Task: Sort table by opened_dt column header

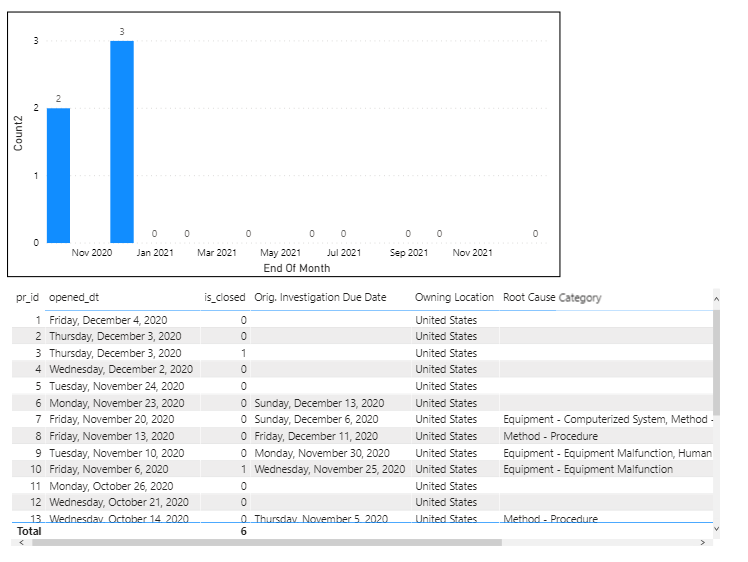Action: click(74, 297)
